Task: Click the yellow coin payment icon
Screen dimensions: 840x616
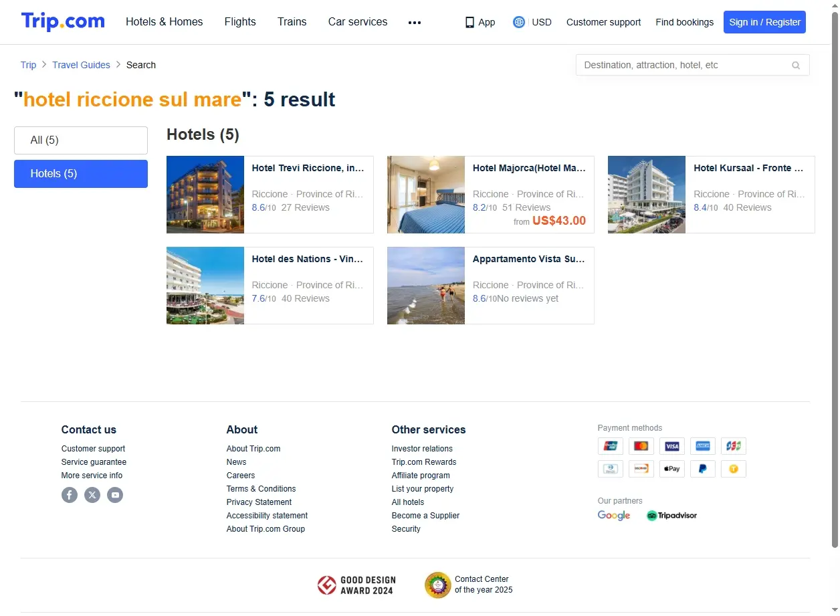Action: click(x=734, y=469)
